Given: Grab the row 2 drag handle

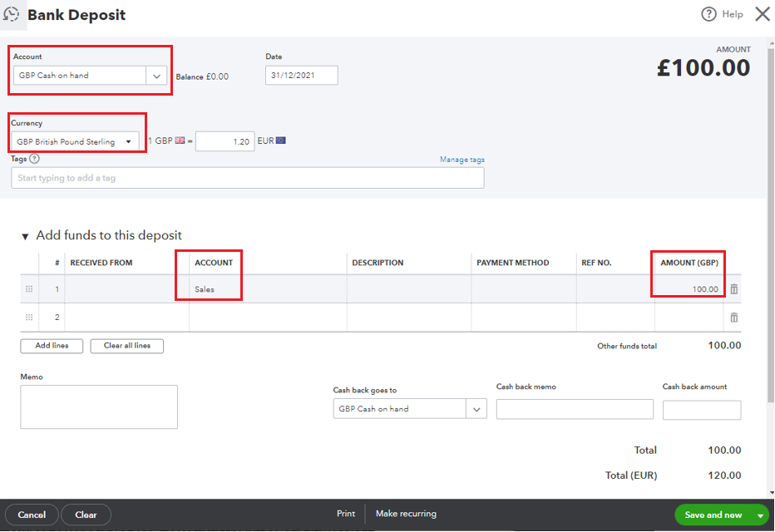Looking at the screenshot, I should pos(29,318).
